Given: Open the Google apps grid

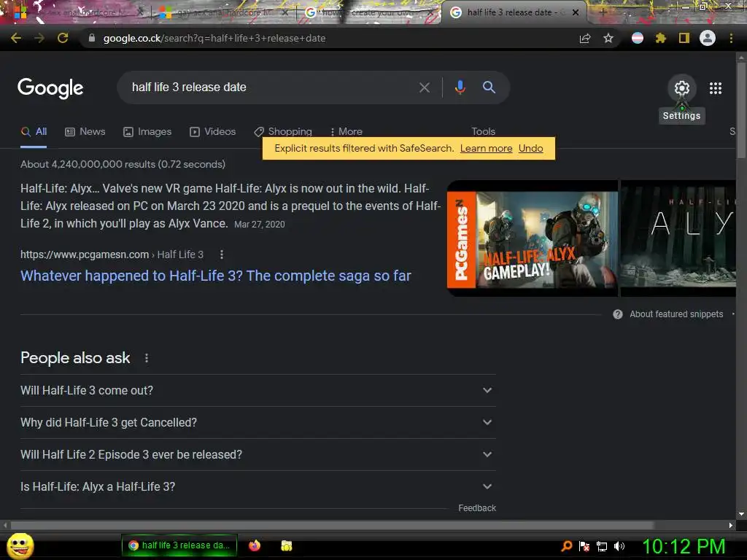Looking at the screenshot, I should coord(716,88).
